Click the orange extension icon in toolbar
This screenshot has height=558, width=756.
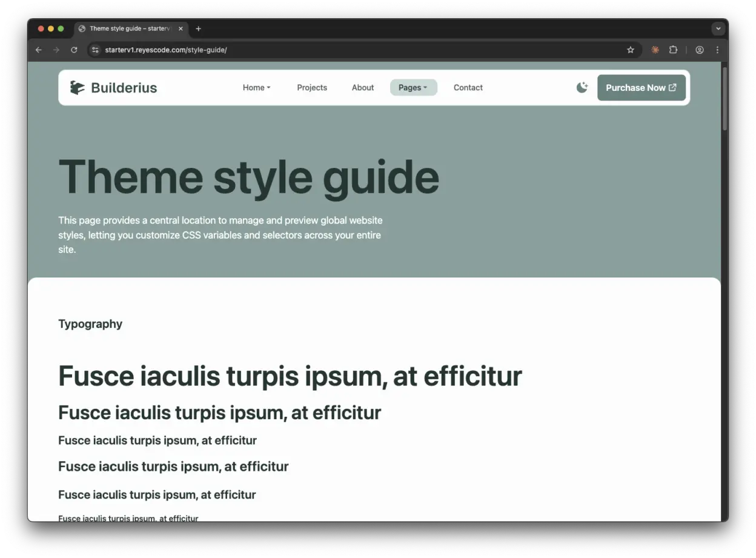[655, 50]
